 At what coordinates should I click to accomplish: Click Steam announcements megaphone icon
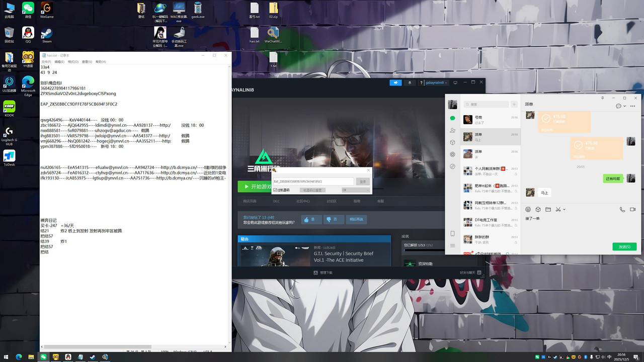[395, 82]
